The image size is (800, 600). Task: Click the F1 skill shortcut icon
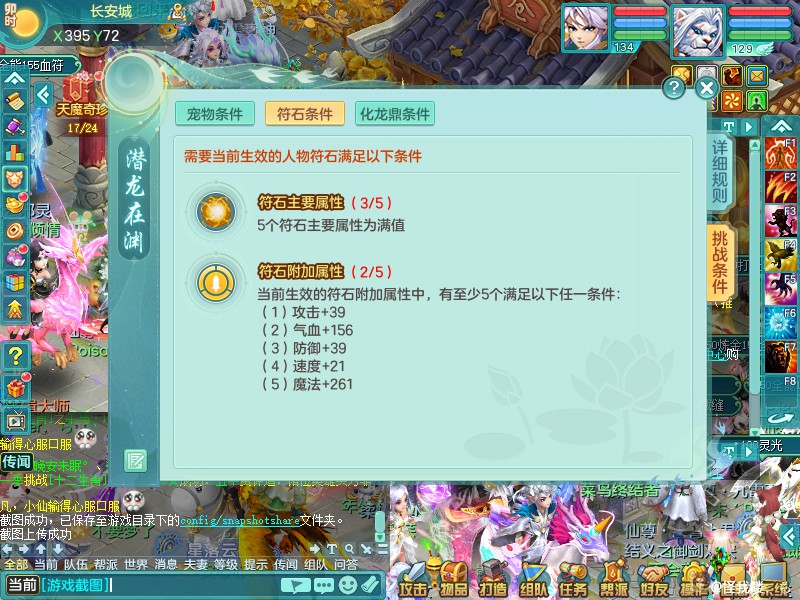tap(781, 153)
